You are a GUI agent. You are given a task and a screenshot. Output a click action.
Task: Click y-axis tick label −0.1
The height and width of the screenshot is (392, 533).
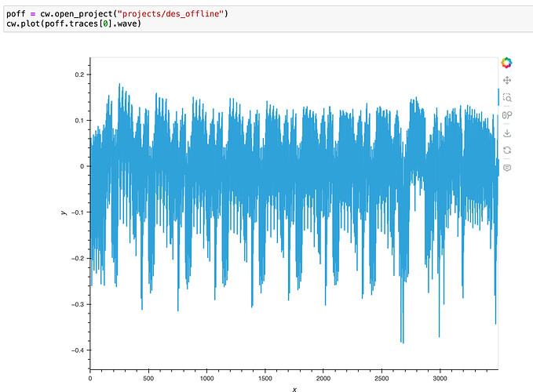78,212
